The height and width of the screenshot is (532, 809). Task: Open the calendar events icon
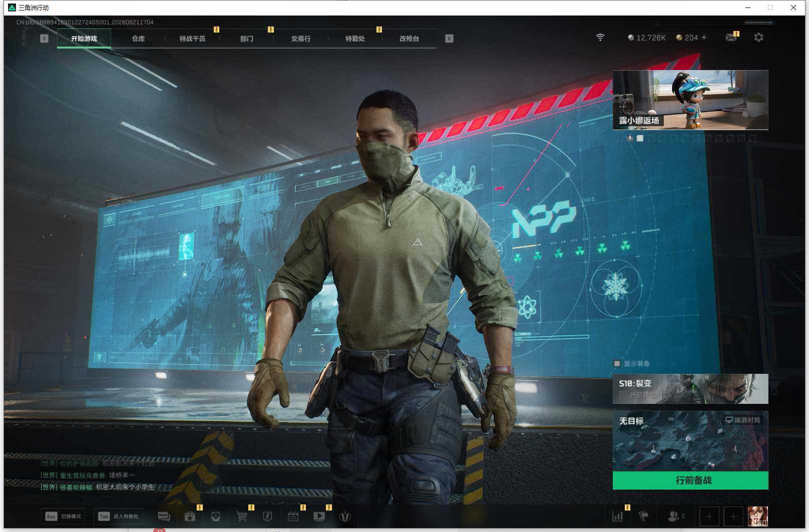coord(293,516)
